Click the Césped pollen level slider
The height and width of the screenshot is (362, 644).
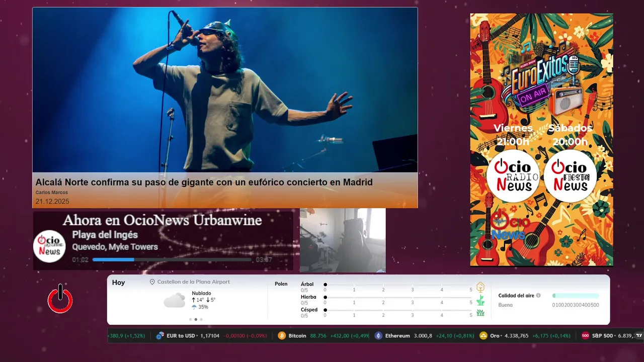(x=398, y=310)
